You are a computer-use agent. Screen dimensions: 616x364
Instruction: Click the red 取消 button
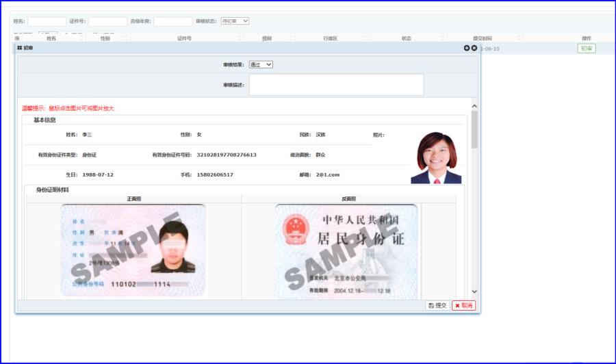coord(464,305)
